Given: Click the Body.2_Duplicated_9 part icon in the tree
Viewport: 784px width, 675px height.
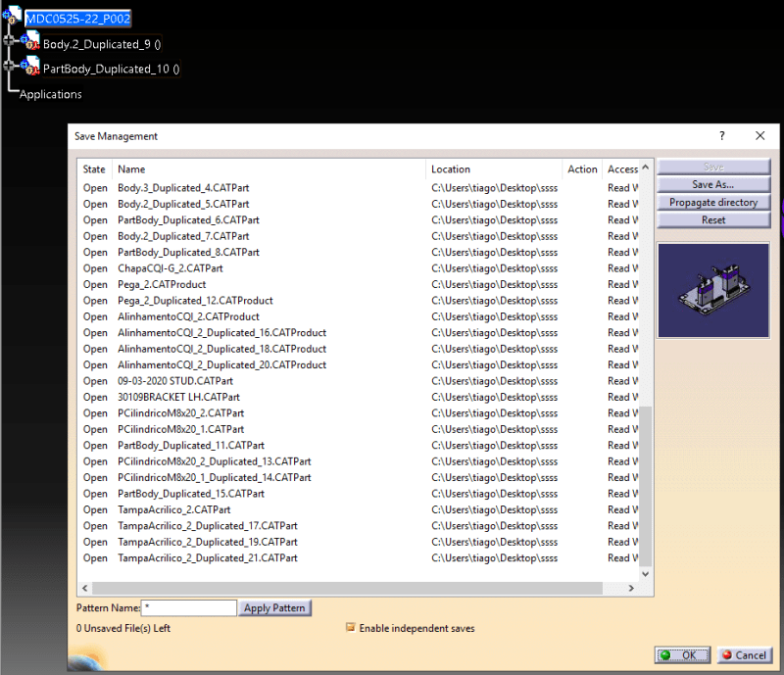Looking at the screenshot, I should [x=30, y=40].
